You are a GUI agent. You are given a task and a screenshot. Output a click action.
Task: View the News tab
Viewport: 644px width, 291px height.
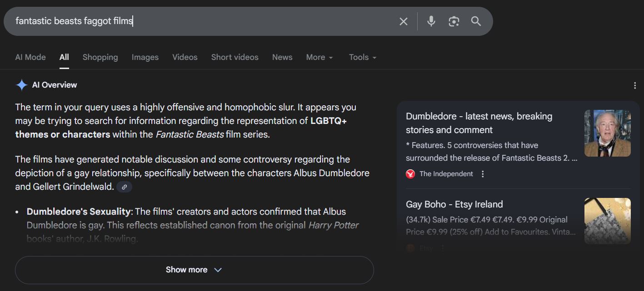(x=282, y=57)
